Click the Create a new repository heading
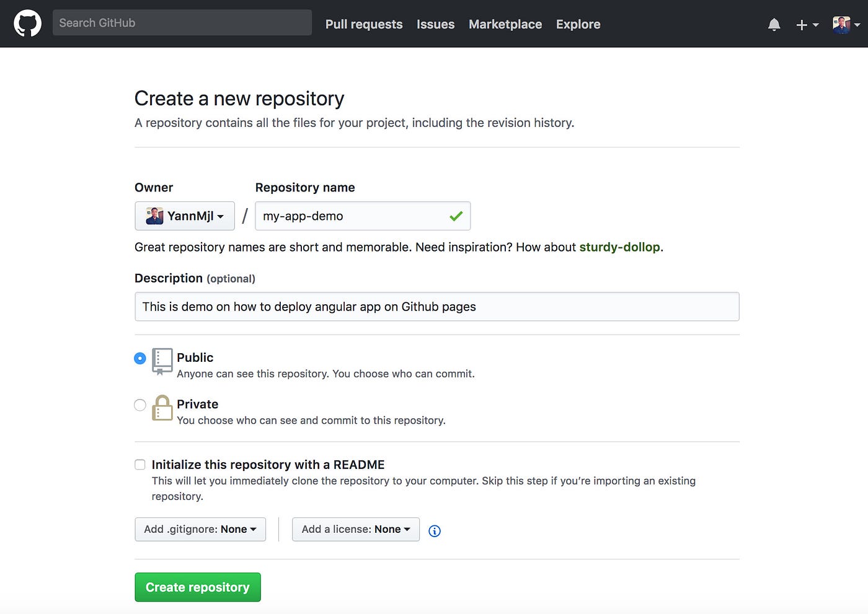Screen dimensions: 868x614 point(239,99)
